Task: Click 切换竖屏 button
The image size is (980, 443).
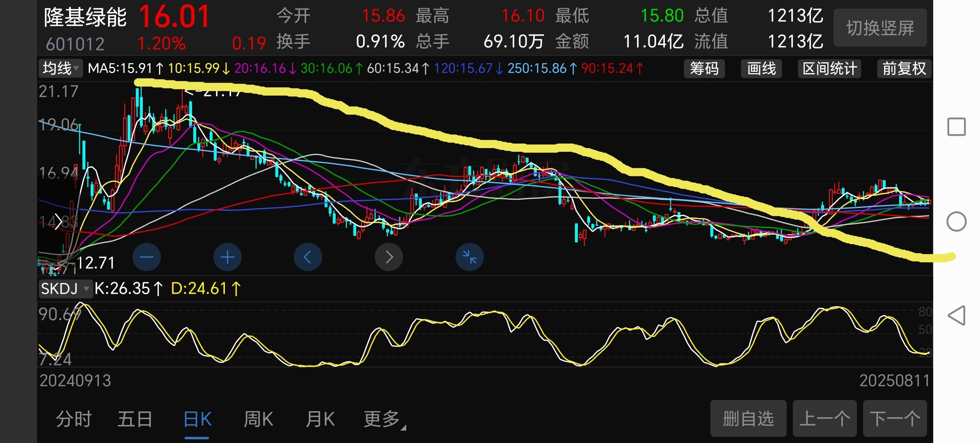Action: 880,28
